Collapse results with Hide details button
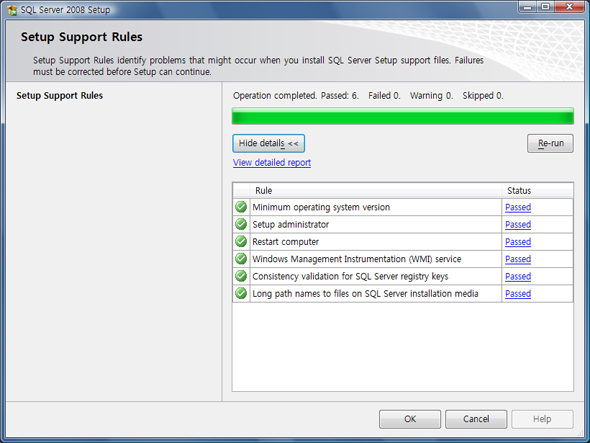 click(269, 143)
